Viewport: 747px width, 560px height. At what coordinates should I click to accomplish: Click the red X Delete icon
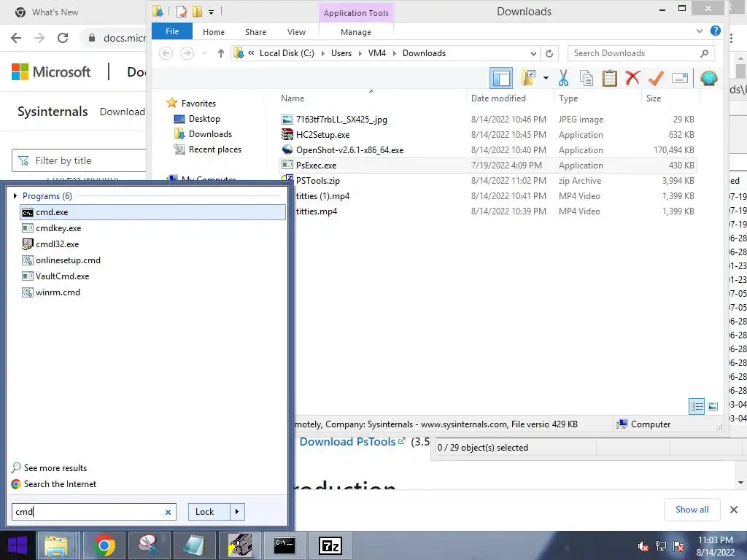pos(632,77)
